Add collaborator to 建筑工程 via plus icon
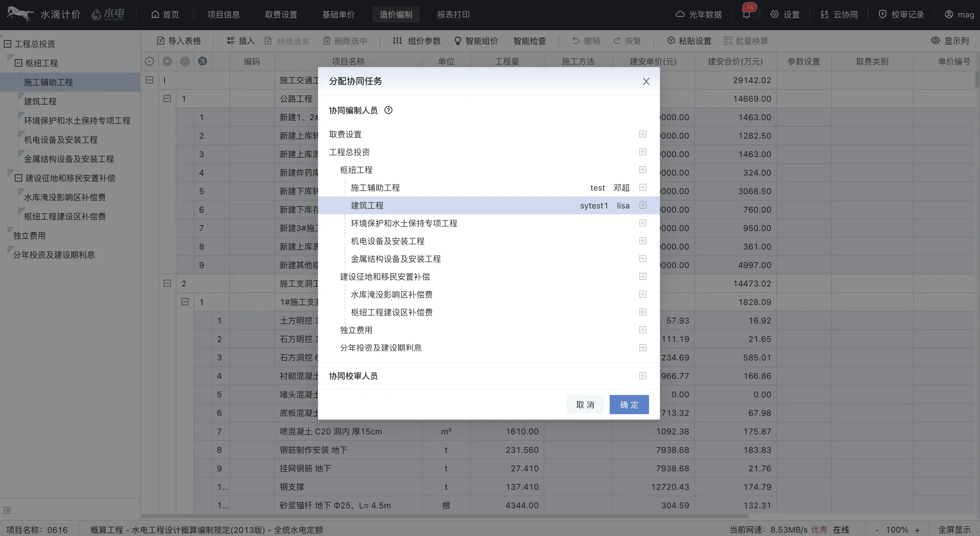Viewport: 980px width, 536px height. [x=643, y=205]
